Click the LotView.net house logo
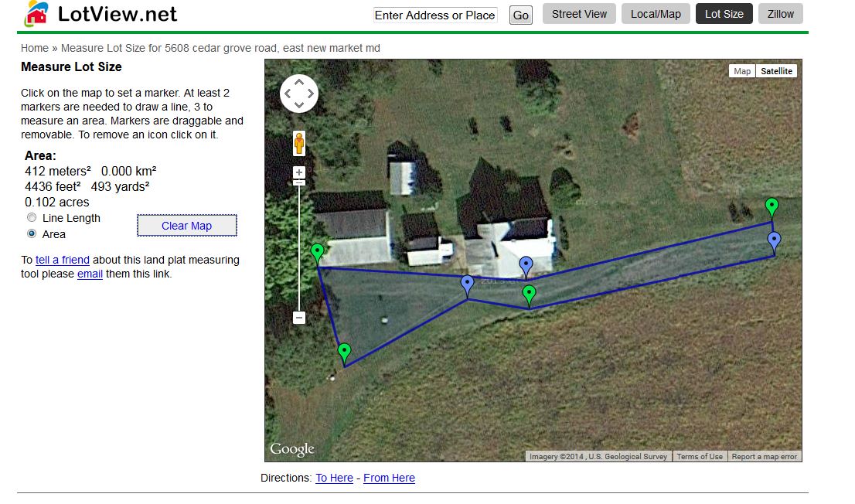The height and width of the screenshot is (504, 855). point(36,14)
